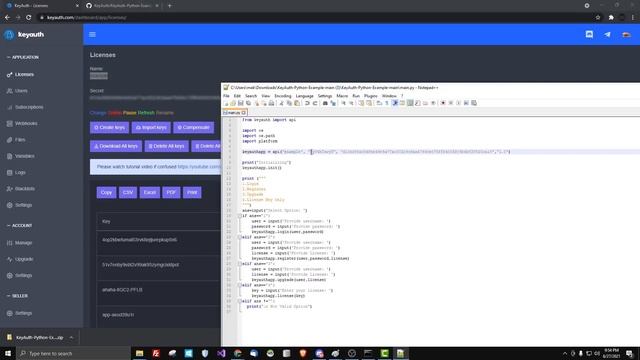Open the File menu in Notepad++
This screenshot has width=640, height=360.
pyautogui.click(x=226, y=96)
